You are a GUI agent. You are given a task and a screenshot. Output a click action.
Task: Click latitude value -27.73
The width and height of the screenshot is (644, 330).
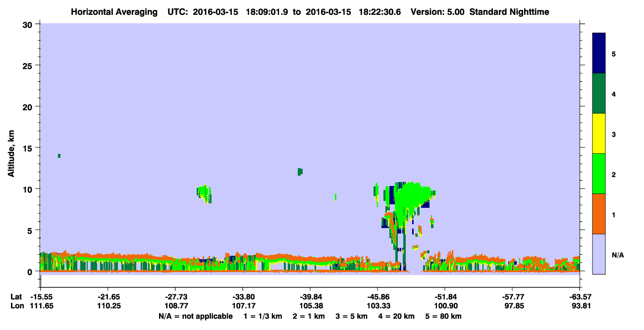coord(175,297)
